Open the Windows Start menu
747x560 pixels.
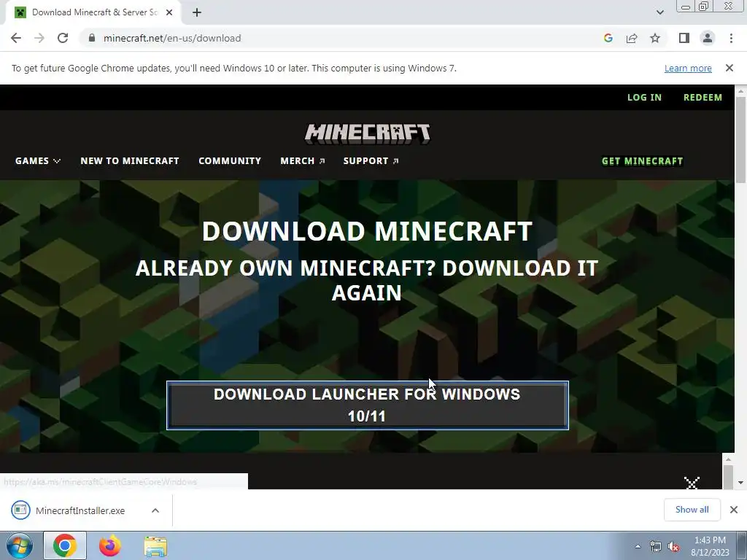(20, 545)
